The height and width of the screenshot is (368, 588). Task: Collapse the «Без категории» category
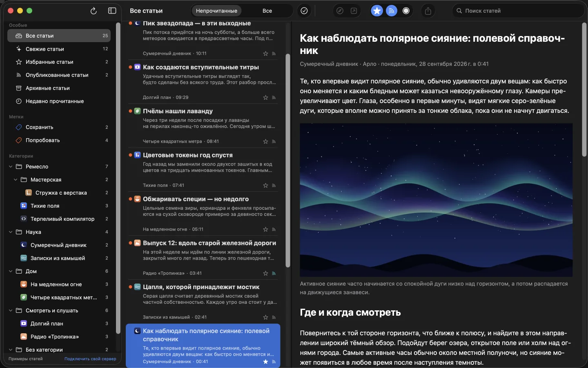pyautogui.click(x=11, y=350)
